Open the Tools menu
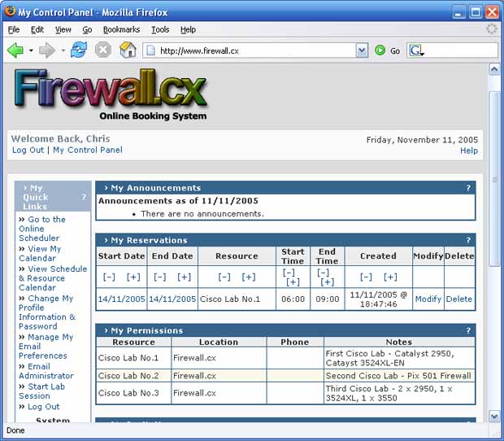504x441 pixels. (x=160, y=29)
